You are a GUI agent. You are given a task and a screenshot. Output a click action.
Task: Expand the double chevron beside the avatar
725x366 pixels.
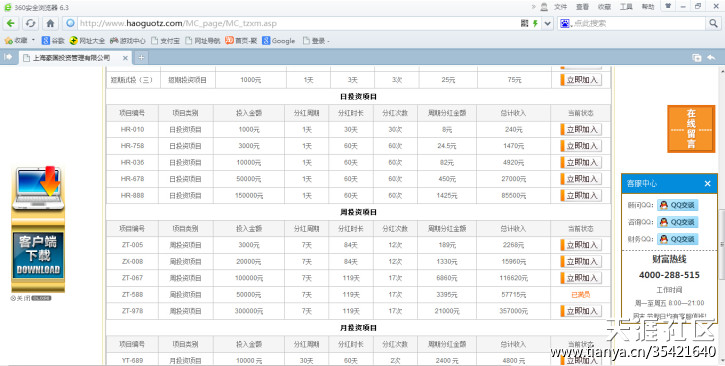pyautogui.click(x=534, y=6)
